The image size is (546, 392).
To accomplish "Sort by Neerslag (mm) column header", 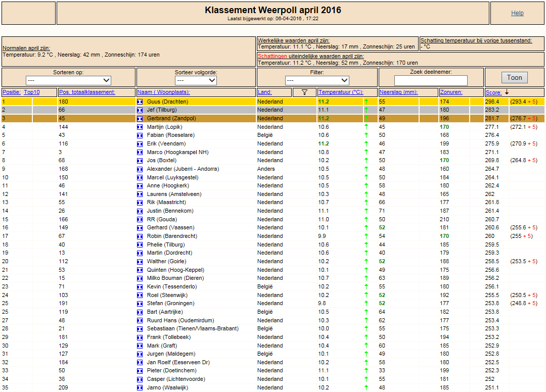I will [x=398, y=92].
